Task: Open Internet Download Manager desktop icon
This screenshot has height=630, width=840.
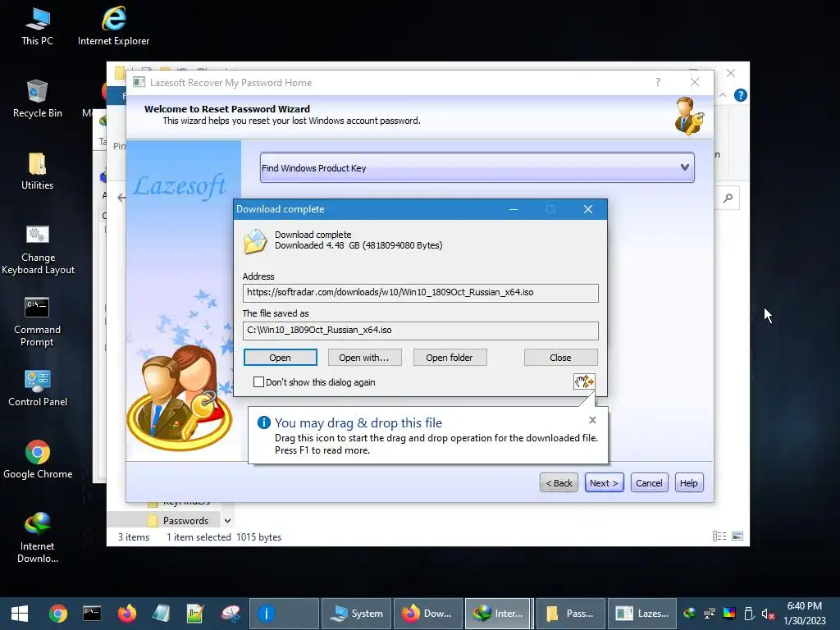Action: 37,537
